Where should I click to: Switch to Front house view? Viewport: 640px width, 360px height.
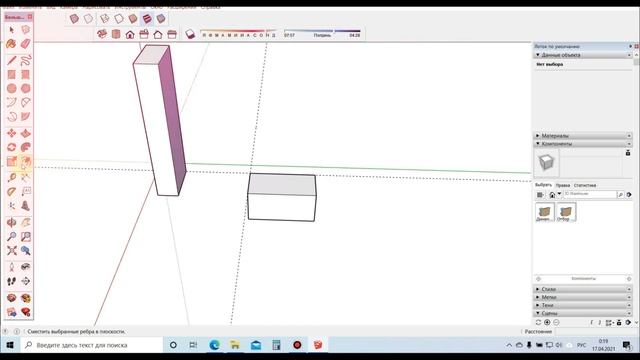click(130, 35)
